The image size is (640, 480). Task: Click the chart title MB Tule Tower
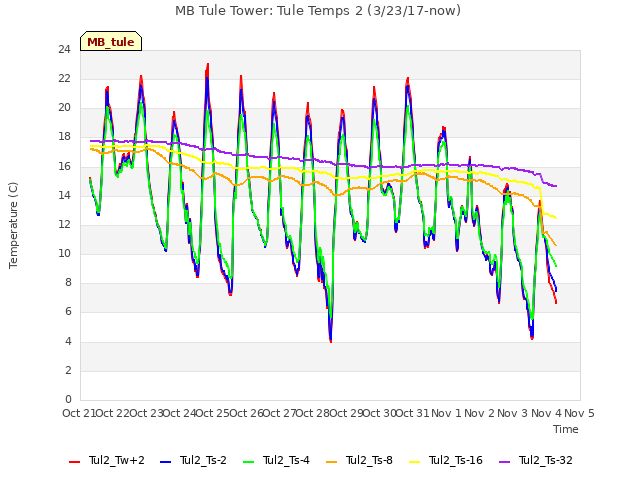coord(318,11)
